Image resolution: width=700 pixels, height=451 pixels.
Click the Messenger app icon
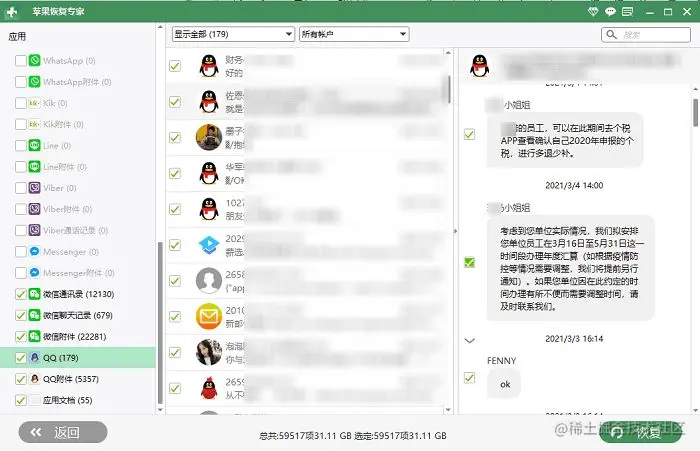click(34, 251)
